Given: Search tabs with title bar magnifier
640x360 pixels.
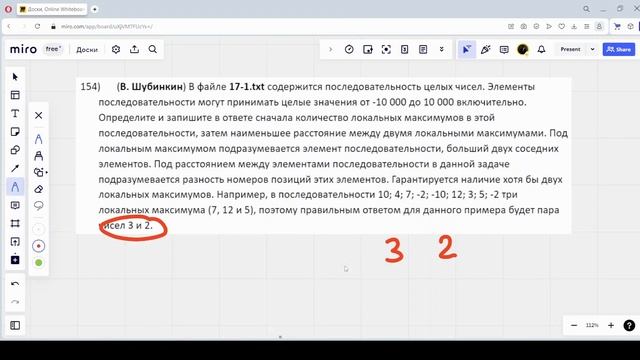Looking at the screenshot, I should pos(586,9).
